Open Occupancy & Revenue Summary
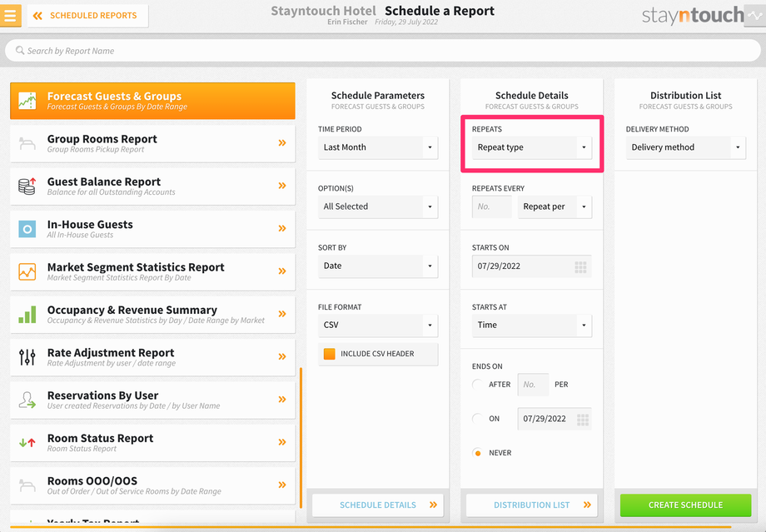 click(152, 315)
